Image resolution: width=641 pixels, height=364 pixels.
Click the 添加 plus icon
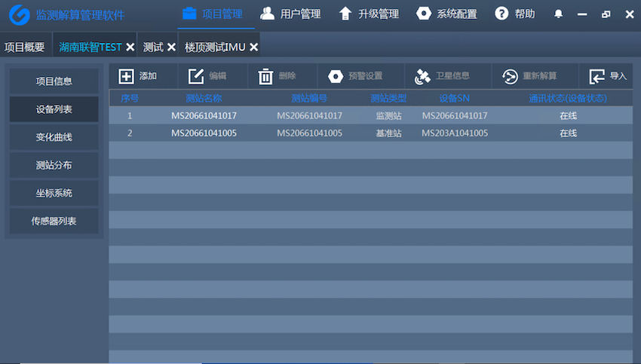[x=127, y=76]
